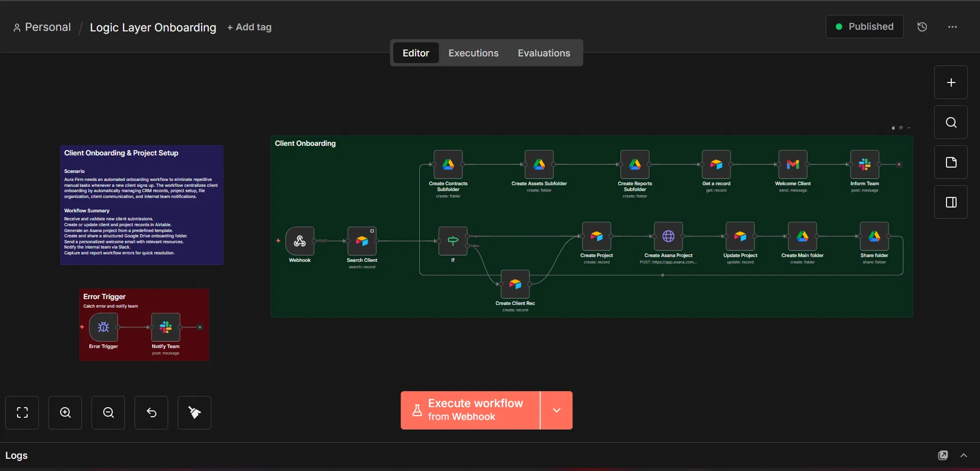The height and width of the screenshot is (471, 980).
Task: Open Create Reports Subfolder node
Action: 635,164
